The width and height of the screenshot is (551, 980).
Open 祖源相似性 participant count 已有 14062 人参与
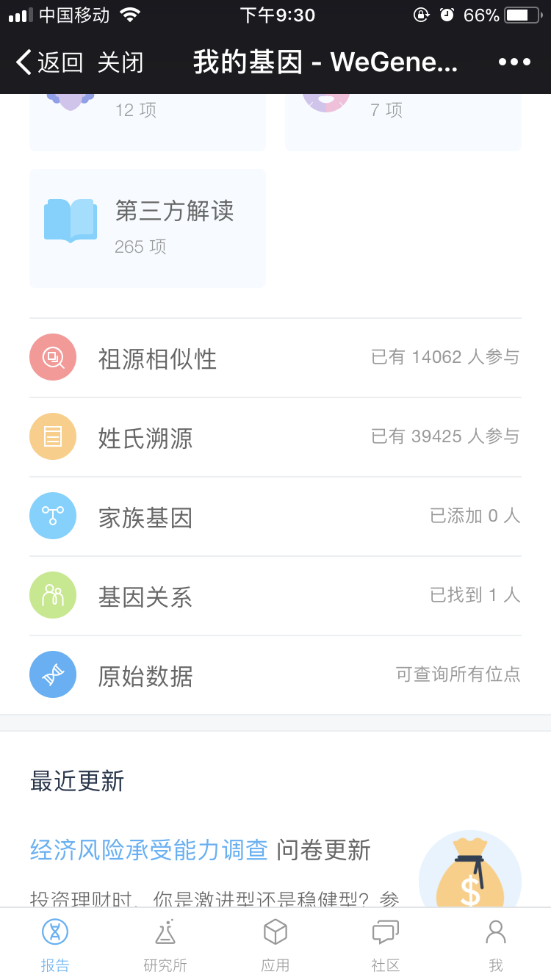pyautogui.click(x=445, y=357)
